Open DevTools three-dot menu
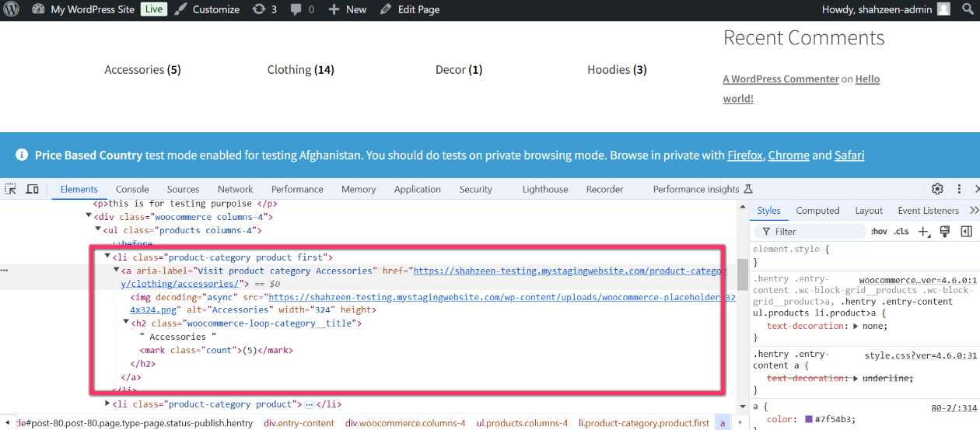980x430 pixels. click(959, 189)
